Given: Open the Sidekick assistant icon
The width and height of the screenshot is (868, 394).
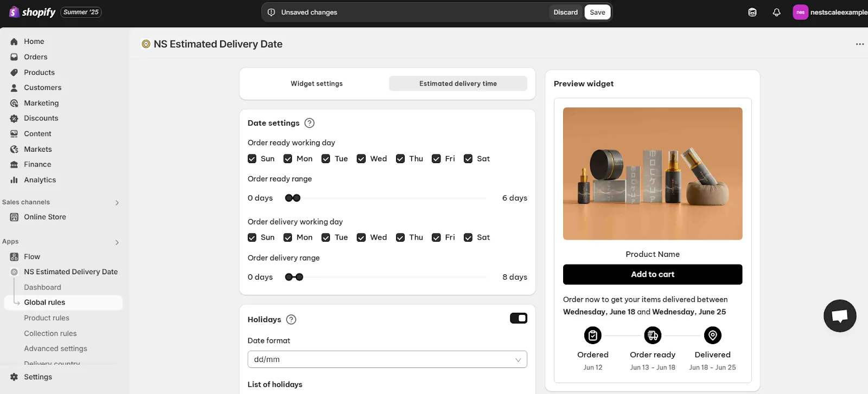Looking at the screenshot, I should [752, 12].
